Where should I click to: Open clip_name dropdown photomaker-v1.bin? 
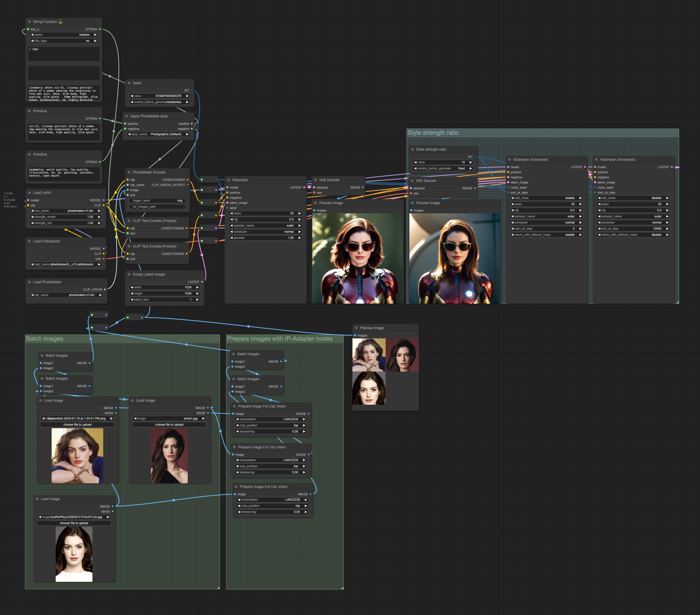[x=66, y=295]
